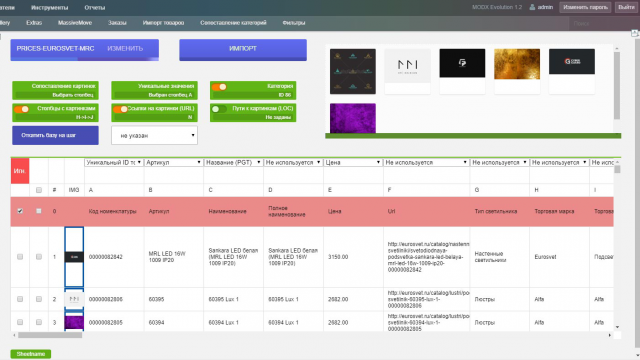Open the dark patterned logos thumbnail
640x360 pixels.
click(353, 71)
